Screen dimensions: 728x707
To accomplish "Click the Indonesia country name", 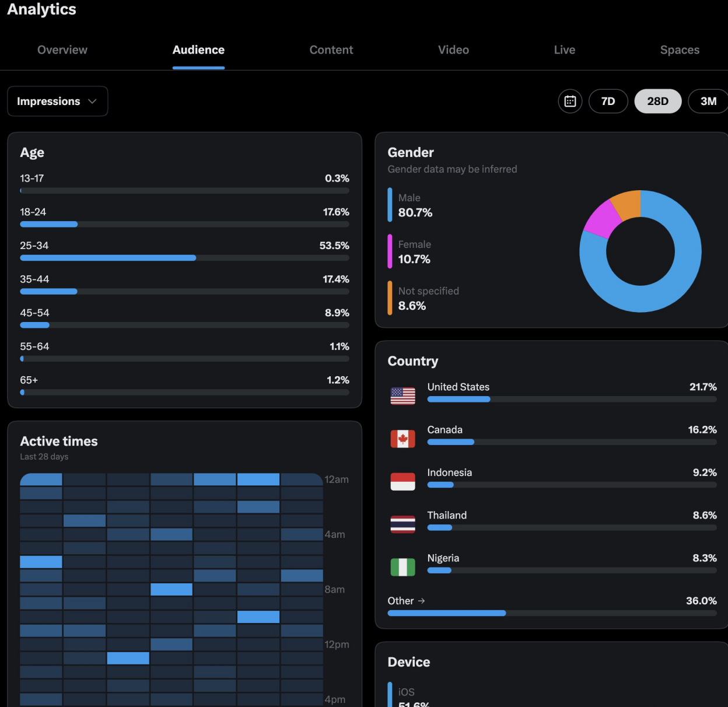I will click(x=450, y=473).
